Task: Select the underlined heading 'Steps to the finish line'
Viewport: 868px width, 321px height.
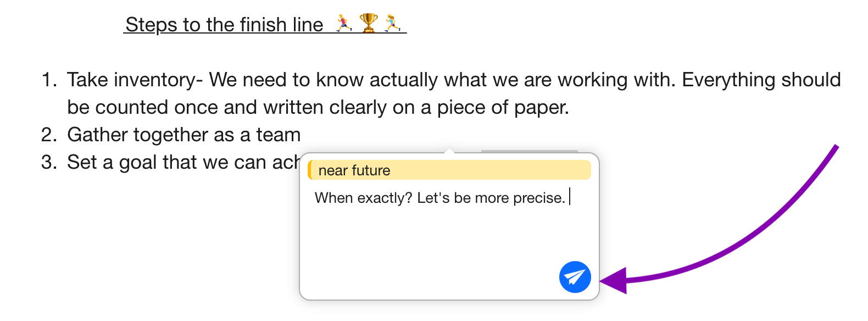Action: click(x=224, y=24)
